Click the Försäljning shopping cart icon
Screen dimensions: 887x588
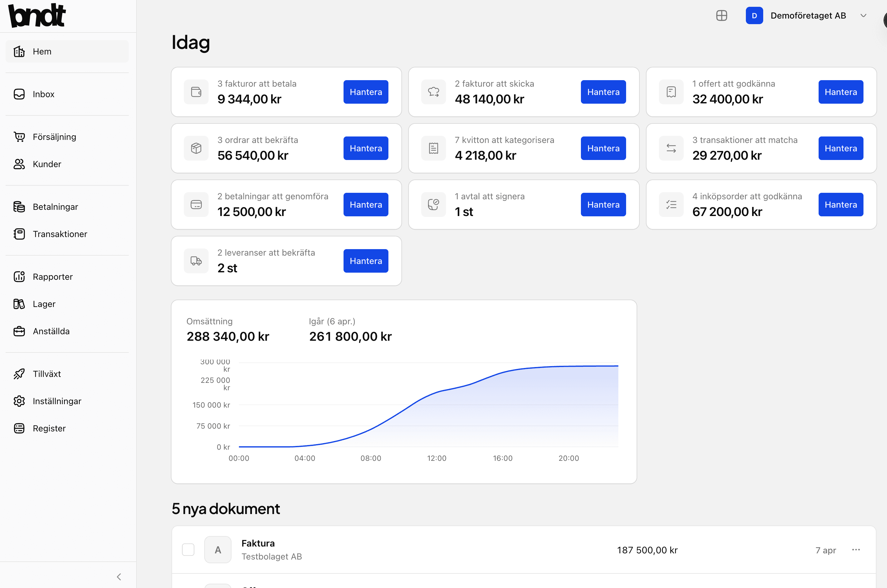pyautogui.click(x=19, y=137)
